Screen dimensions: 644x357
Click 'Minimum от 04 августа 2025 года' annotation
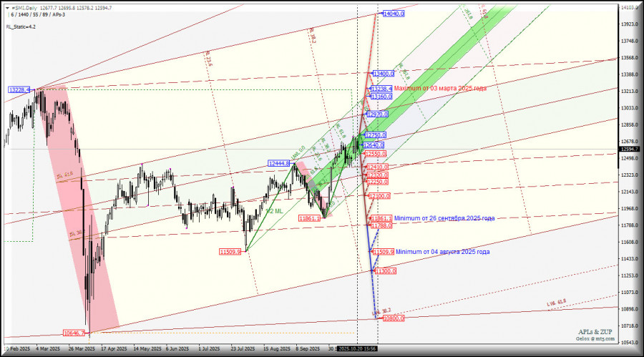point(443,251)
